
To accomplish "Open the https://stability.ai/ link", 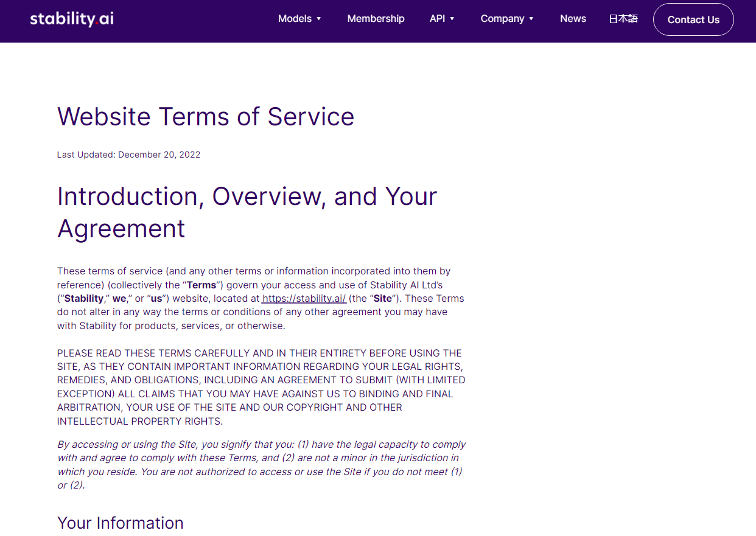I will pos(304,298).
